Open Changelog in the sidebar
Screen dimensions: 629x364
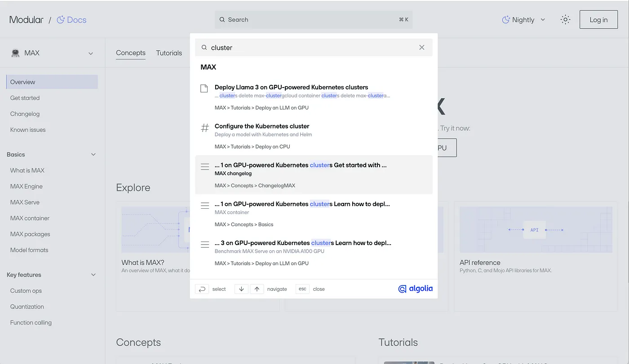pyautogui.click(x=25, y=114)
